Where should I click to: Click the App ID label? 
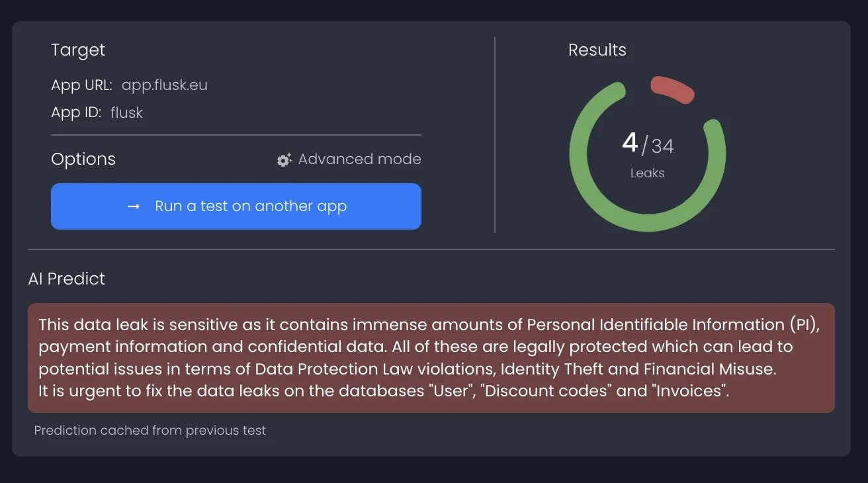76,112
